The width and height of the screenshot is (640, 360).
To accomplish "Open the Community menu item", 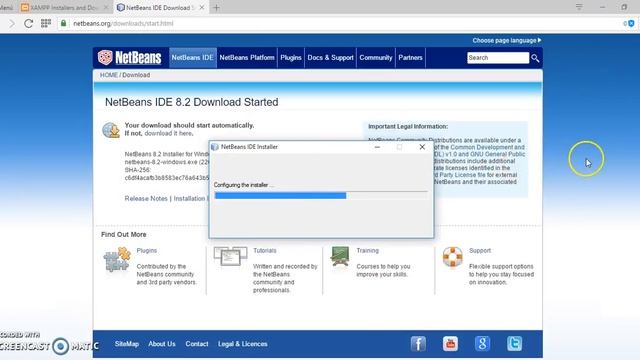I will point(376,58).
